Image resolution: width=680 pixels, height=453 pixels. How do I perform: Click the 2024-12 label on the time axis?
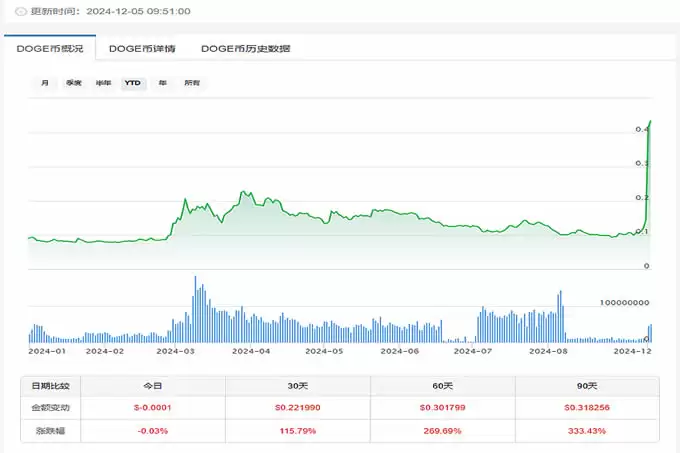click(x=633, y=351)
